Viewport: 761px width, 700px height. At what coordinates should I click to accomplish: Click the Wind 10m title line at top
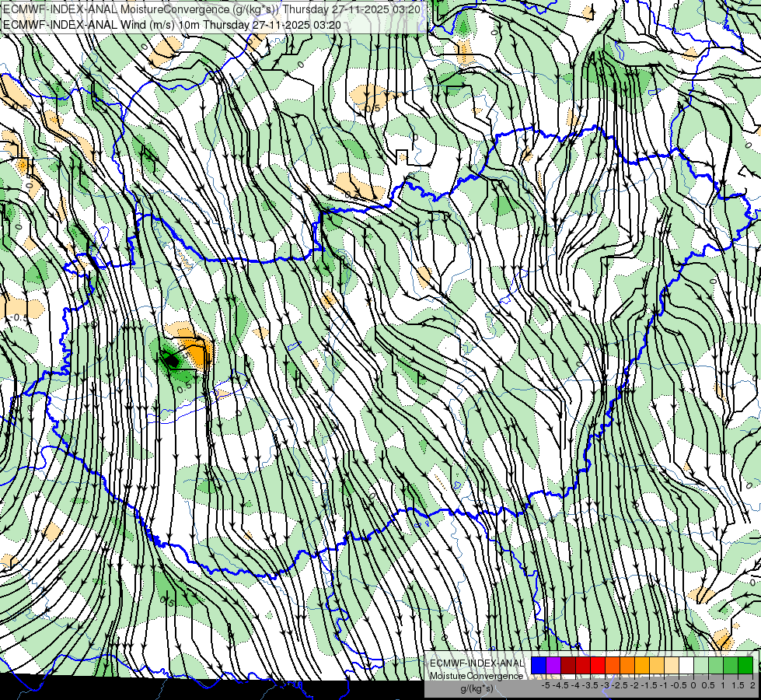click(173, 25)
